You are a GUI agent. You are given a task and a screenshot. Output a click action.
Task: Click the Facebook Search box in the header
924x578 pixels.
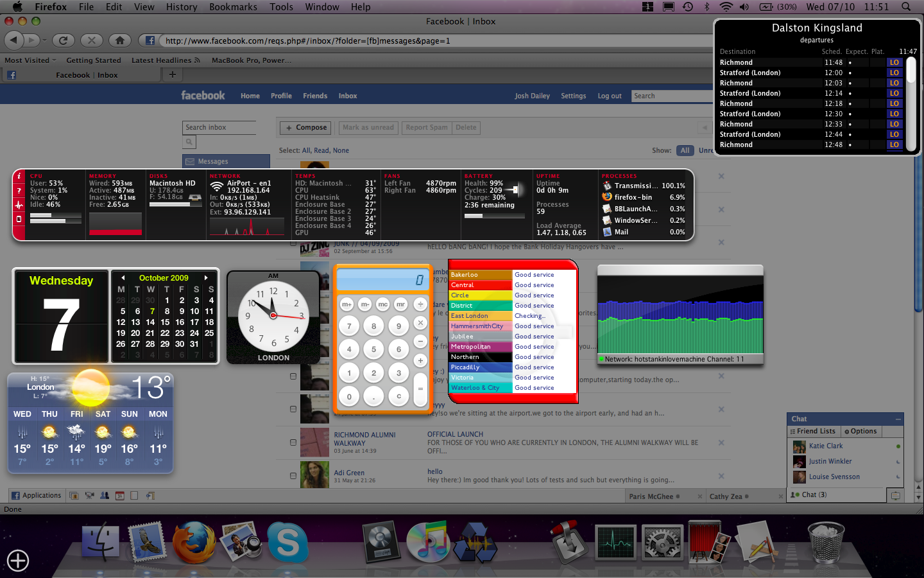672,96
